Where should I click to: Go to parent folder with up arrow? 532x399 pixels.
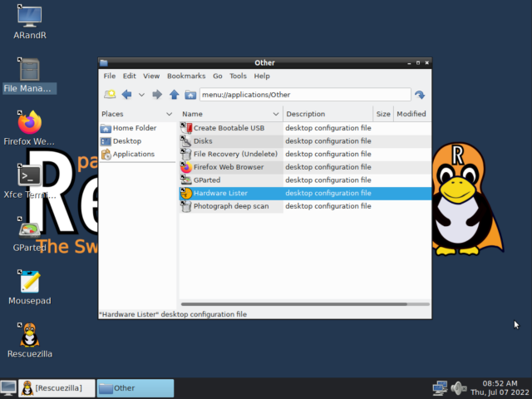point(174,94)
